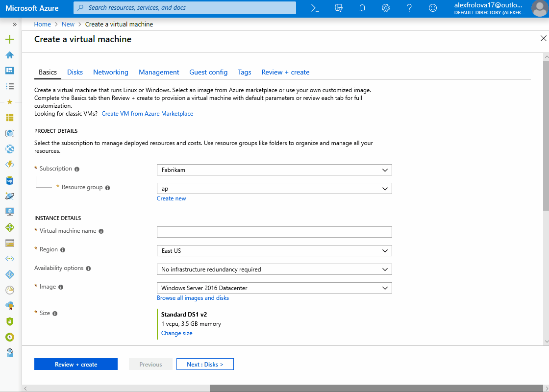Switch to the Guest config tab
Screen dimensions: 549x392
point(208,72)
